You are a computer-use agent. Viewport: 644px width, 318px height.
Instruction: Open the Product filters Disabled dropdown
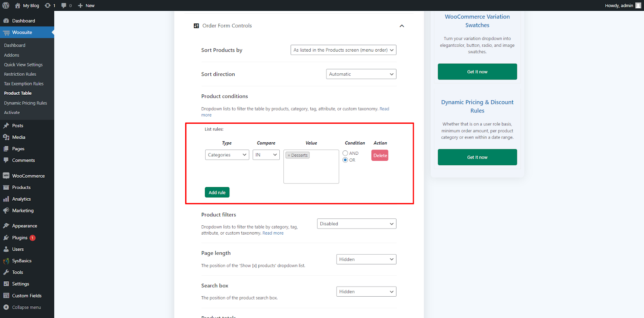tap(357, 224)
